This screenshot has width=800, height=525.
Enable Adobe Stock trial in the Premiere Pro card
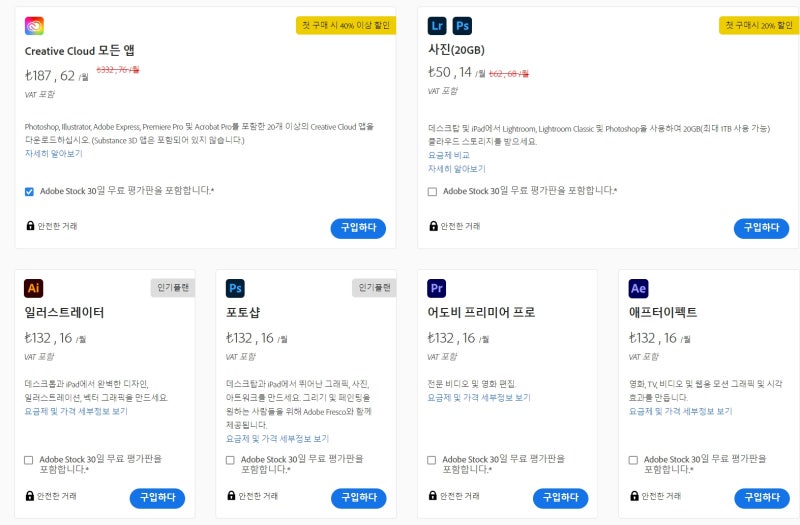432,460
